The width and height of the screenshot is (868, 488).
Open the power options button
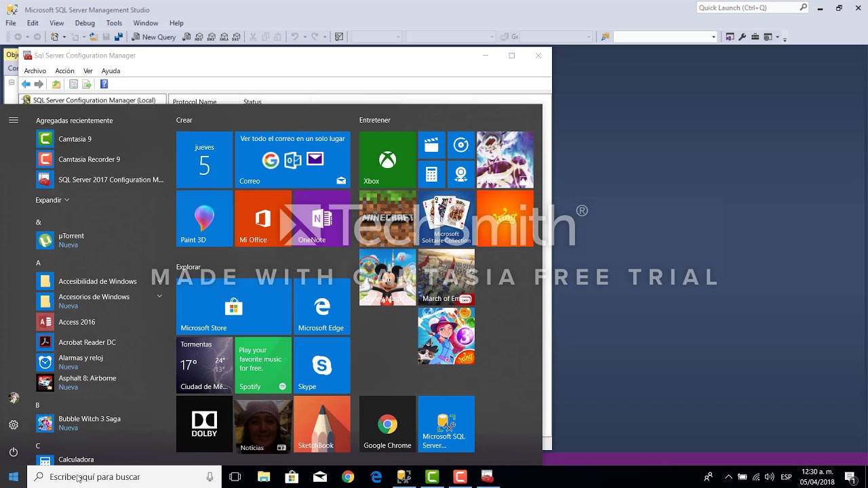coord(14,452)
